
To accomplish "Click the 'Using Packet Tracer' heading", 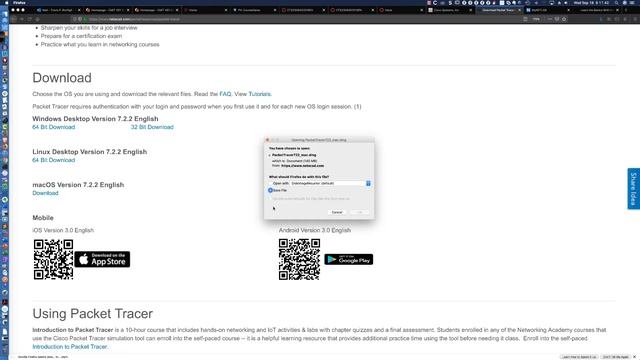I will click(x=93, y=313).
